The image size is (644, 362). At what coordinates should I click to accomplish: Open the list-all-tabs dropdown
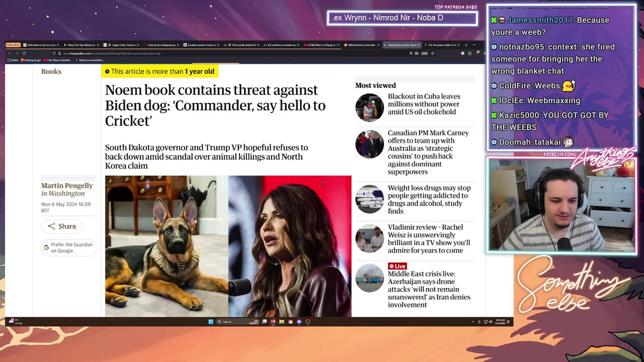[x=474, y=45]
